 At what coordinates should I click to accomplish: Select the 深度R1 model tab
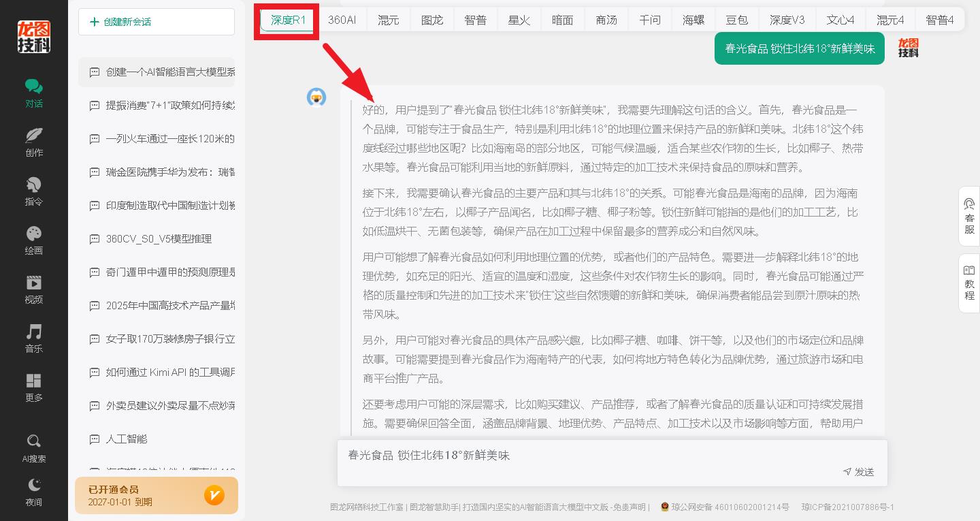coord(288,20)
